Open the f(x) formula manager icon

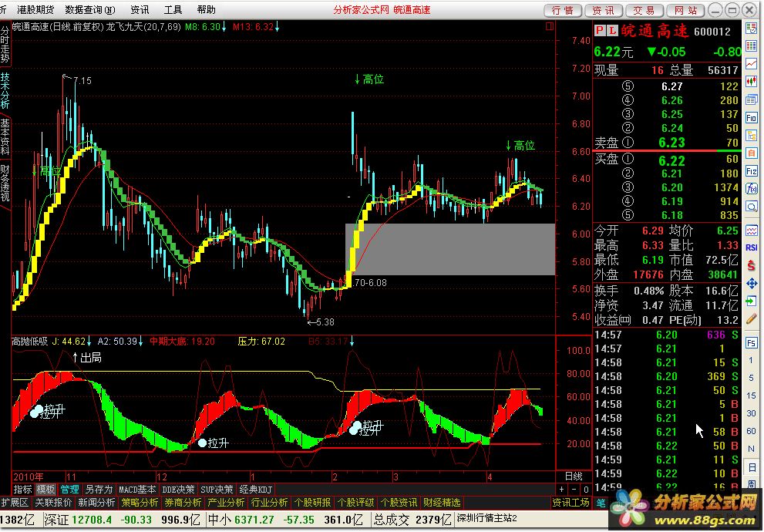pyautogui.click(x=752, y=189)
